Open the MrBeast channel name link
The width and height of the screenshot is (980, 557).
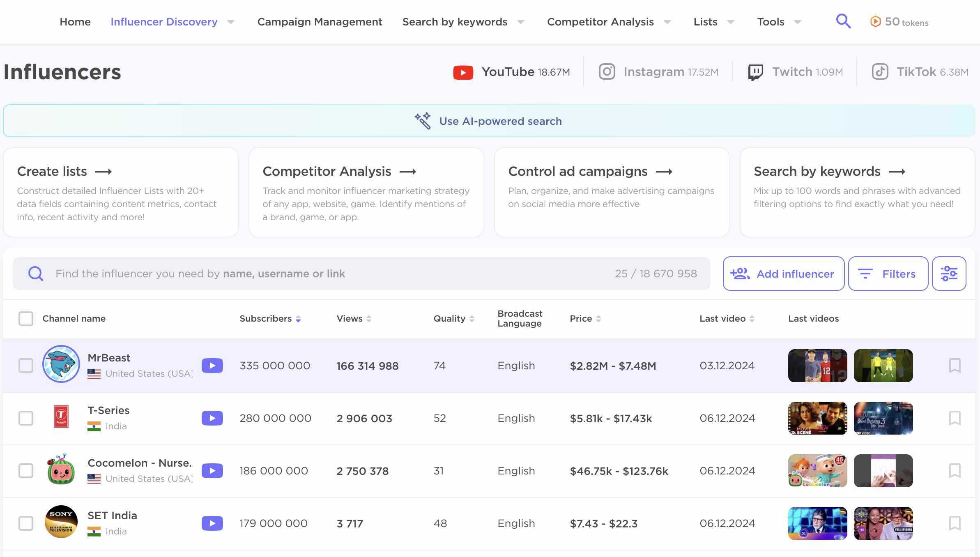(109, 358)
